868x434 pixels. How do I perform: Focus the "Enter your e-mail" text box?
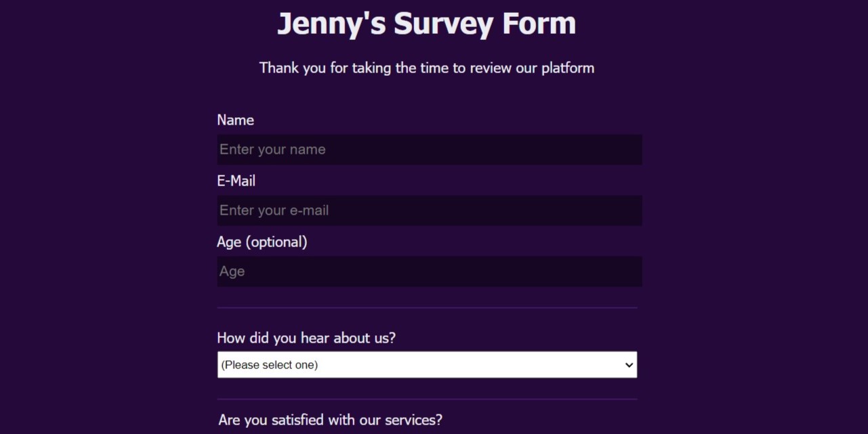429,211
